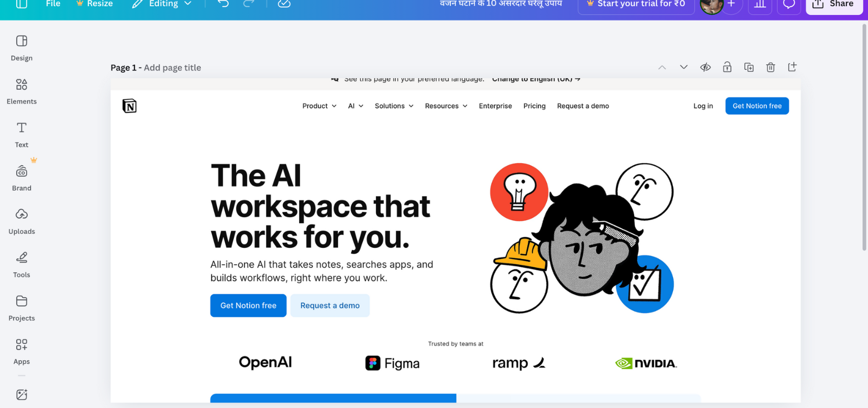Click the user profile avatar
This screenshot has width=868, height=408.
711,6
